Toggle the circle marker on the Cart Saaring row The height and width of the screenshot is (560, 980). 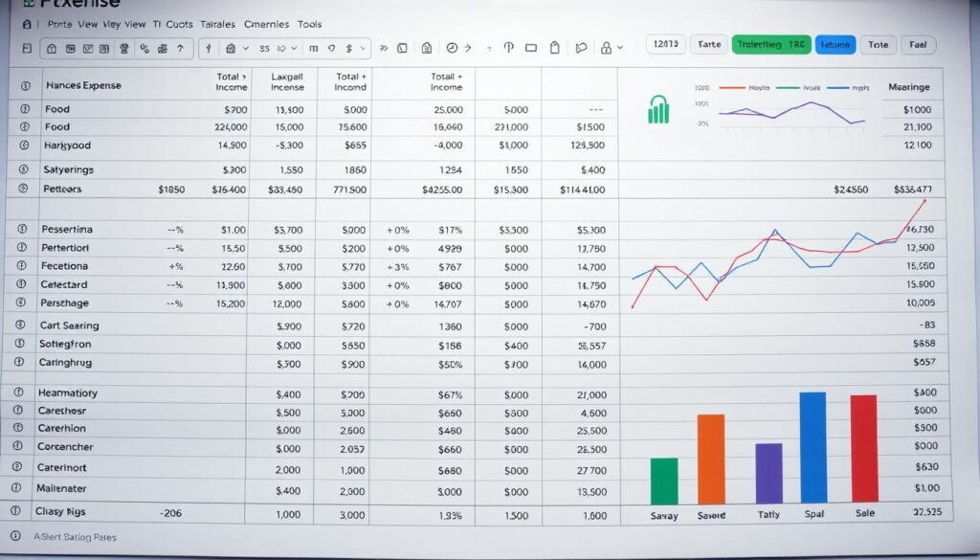20,325
